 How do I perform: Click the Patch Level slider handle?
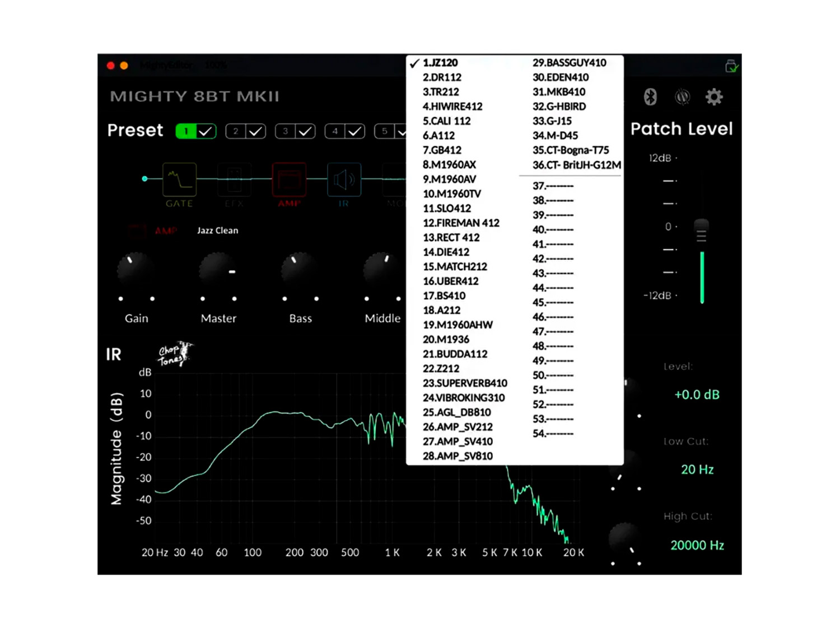point(701,231)
